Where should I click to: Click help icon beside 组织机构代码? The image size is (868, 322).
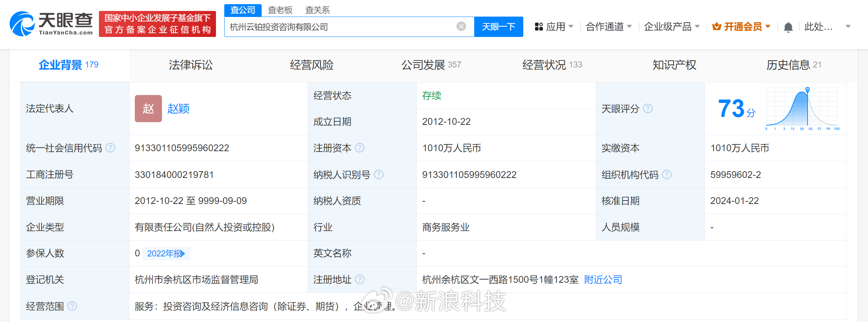click(x=667, y=175)
